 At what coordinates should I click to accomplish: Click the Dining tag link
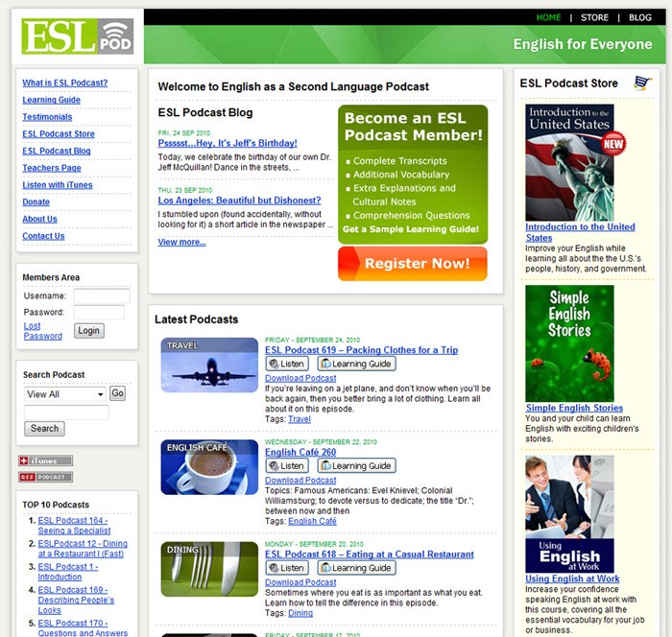pyautogui.click(x=300, y=613)
